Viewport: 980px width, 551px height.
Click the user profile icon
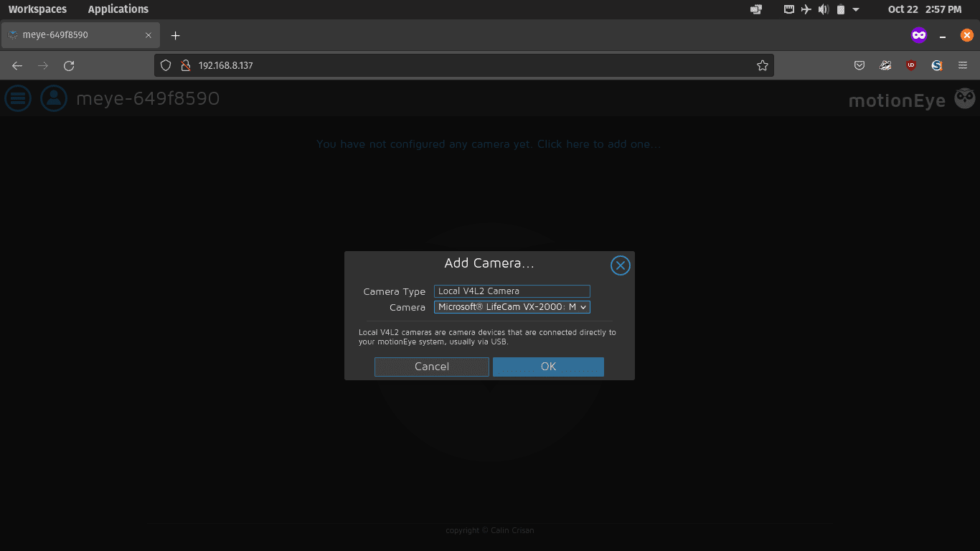click(54, 98)
